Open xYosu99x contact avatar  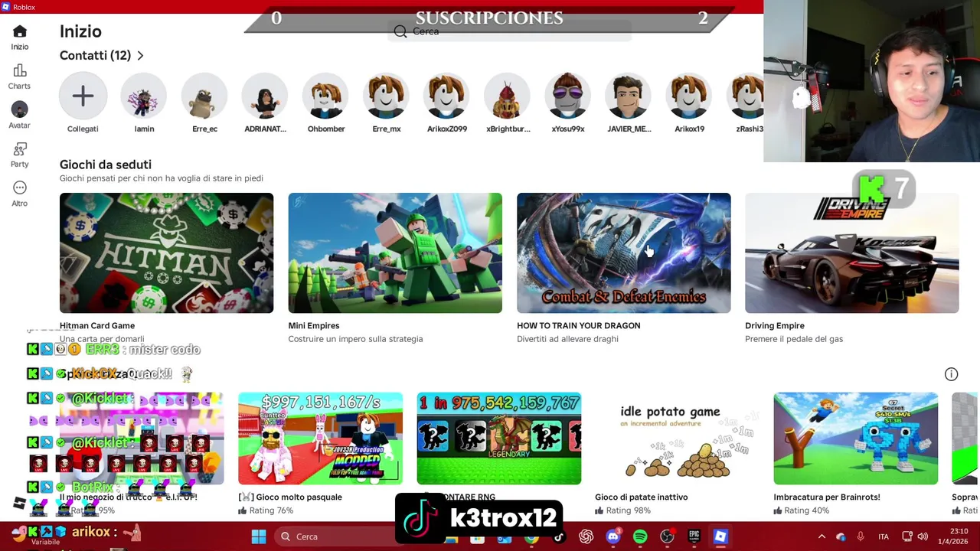pos(568,96)
